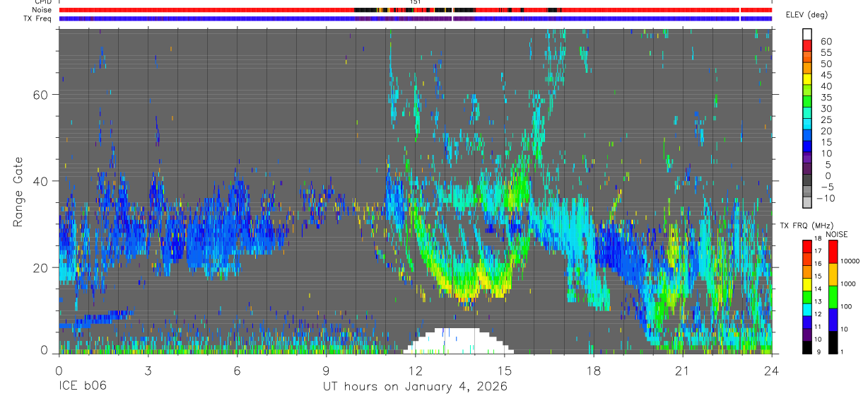Click the '6' tick label on UT hours axis
The width and height of the screenshot is (868, 401).
(237, 370)
